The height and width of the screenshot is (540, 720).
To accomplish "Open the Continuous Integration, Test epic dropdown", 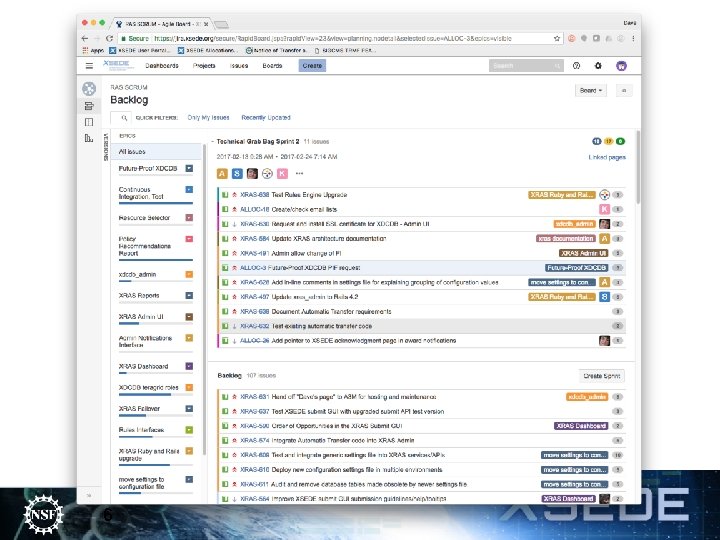I will click(x=189, y=190).
